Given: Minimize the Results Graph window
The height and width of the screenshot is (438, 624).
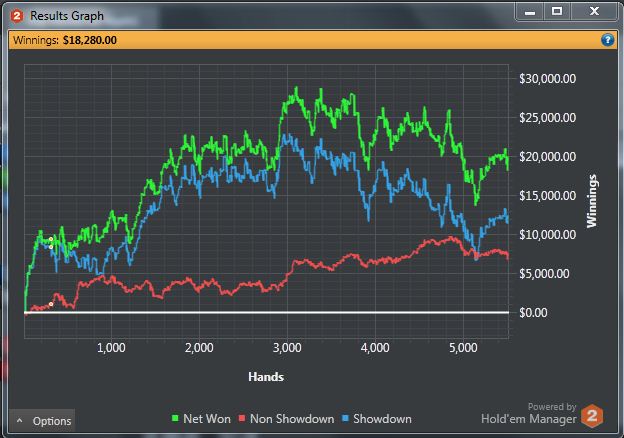Looking at the screenshot, I should click(530, 12).
